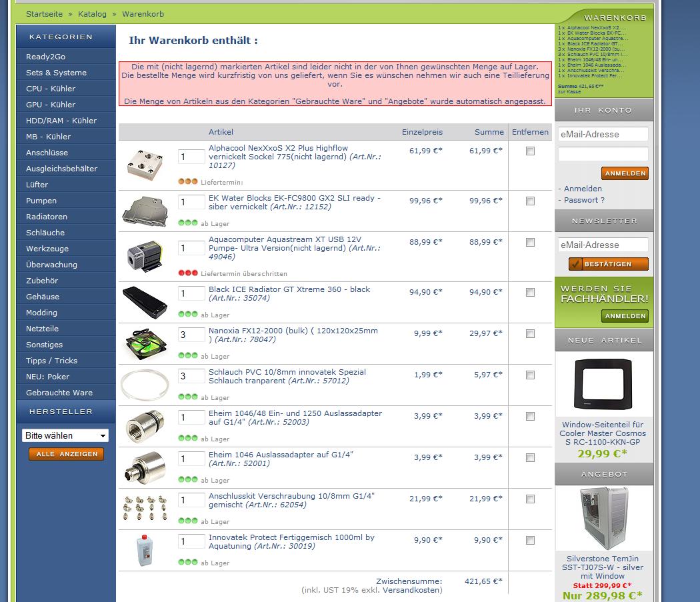
Task: Open Aquacomputer Aquastream XT USB product link
Action: click(x=295, y=248)
